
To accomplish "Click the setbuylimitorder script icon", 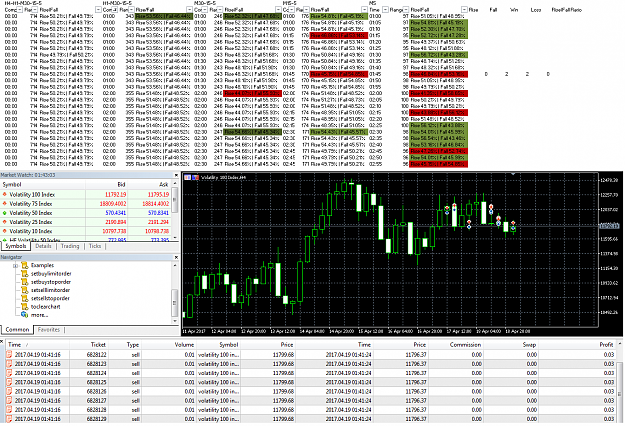I will click(x=25, y=274).
